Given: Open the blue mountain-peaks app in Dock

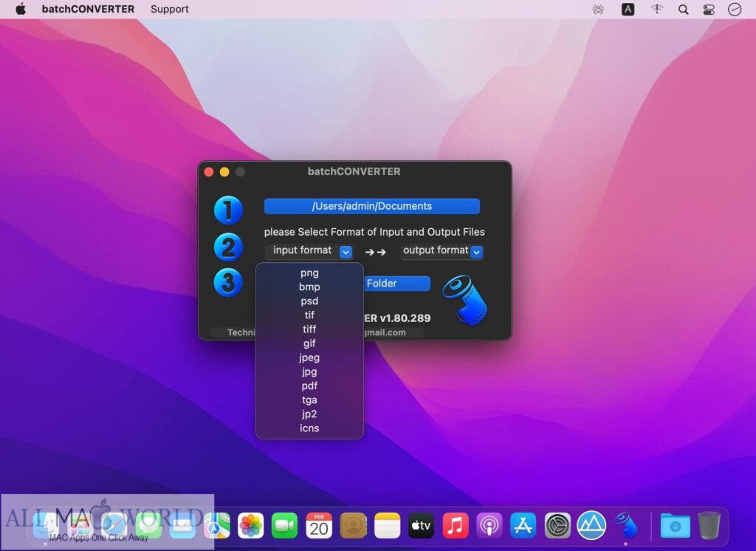Looking at the screenshot, I should click(591, 525).
